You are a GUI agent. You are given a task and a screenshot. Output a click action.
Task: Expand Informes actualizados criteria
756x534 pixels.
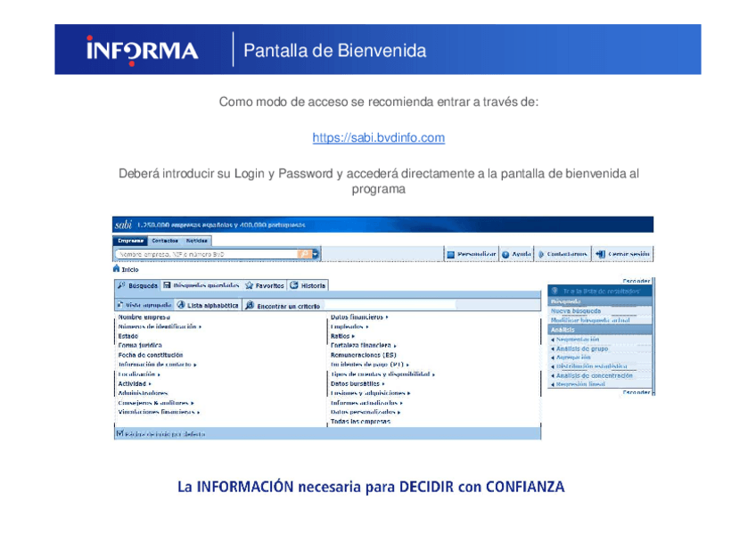click(x=366, y=403)
